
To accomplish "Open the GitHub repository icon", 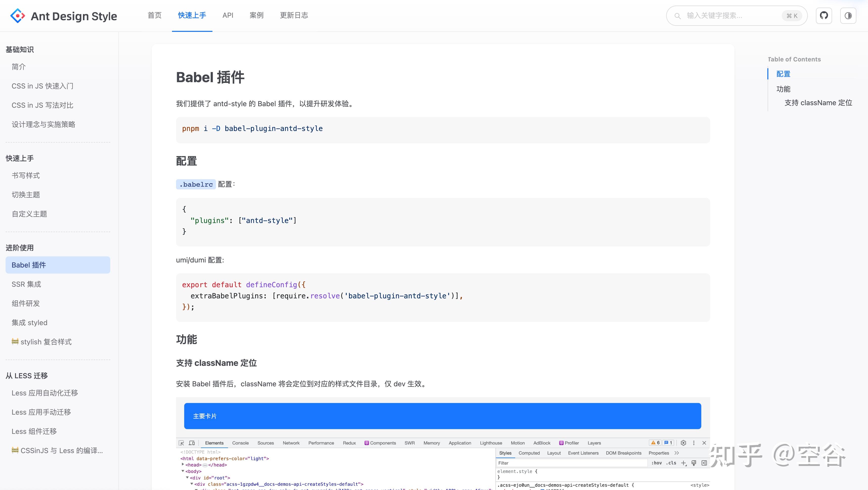I will coord(824,15).
